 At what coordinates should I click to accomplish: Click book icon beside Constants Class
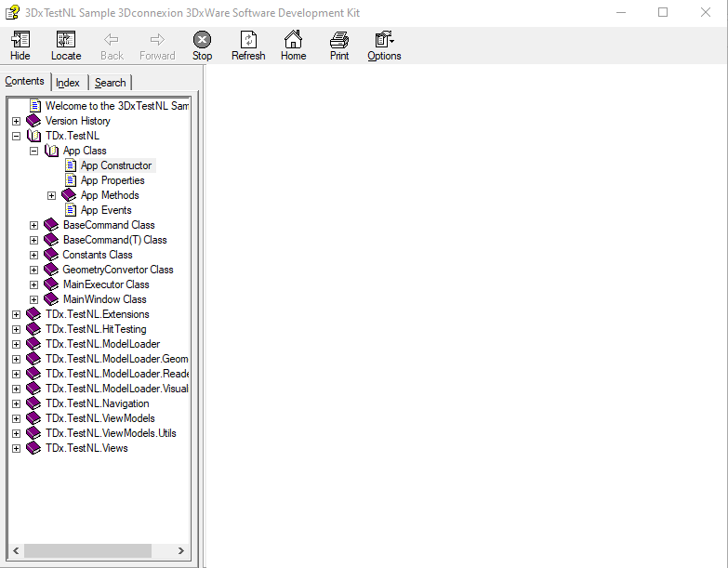coord(51,255)
